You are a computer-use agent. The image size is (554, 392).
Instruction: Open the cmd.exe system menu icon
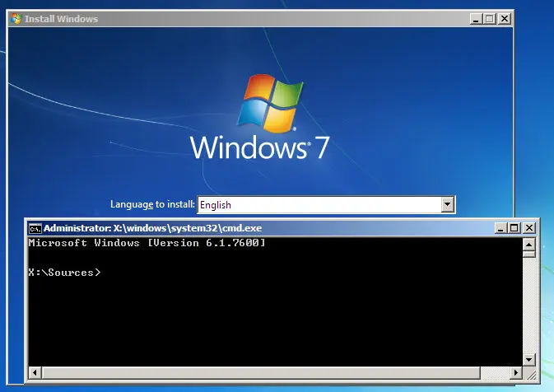coord(35,227)
